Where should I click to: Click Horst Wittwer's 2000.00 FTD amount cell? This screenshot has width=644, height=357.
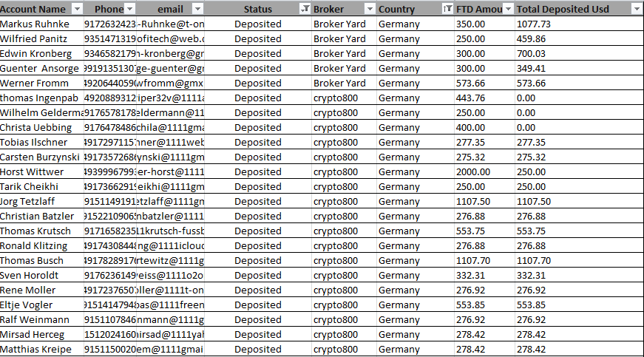tap(484, 172)
